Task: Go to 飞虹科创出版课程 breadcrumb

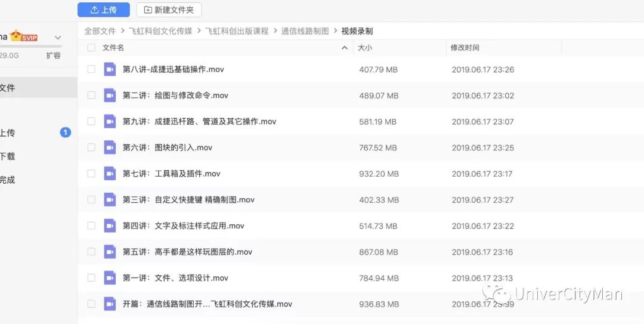Action: click(237, 31)
